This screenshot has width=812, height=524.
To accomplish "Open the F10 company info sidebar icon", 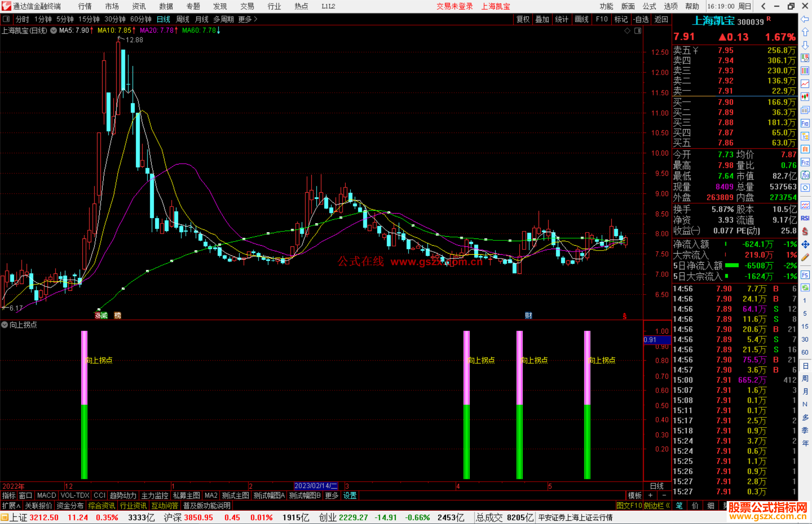I will (x=805, y=124).
